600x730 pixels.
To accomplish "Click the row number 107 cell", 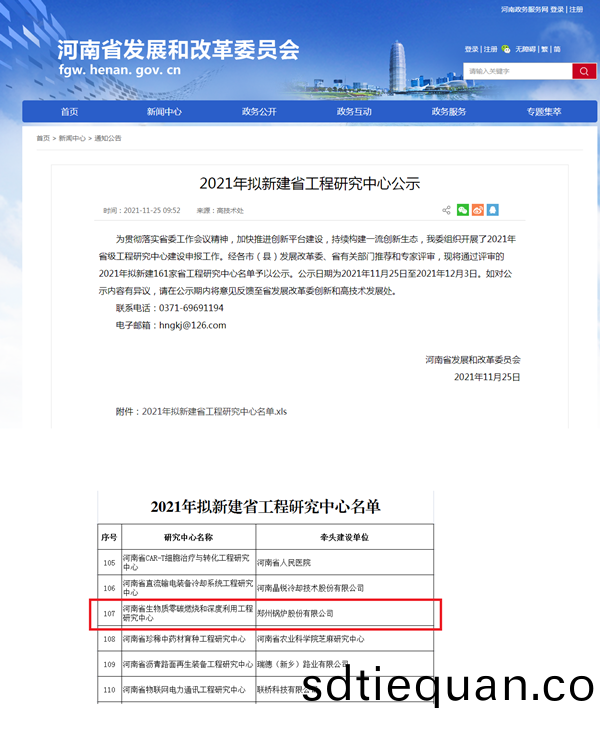I will tap(109, 614).
